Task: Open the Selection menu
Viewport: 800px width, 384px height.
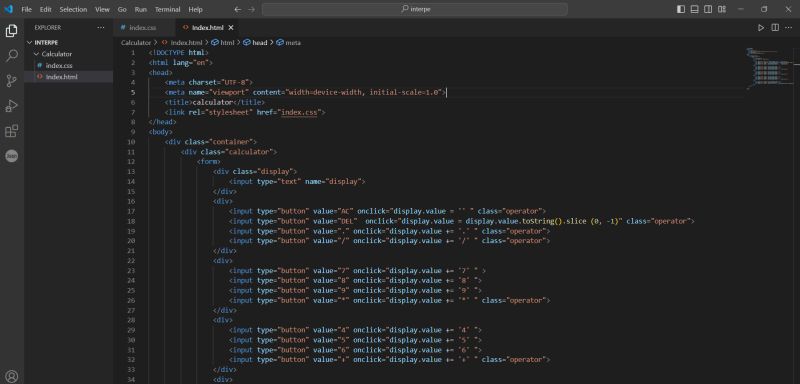Action: coord(73,9)
